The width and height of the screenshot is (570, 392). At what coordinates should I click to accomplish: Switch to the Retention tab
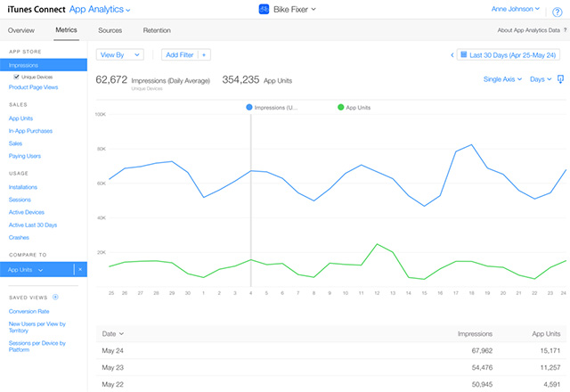point(157,30)
